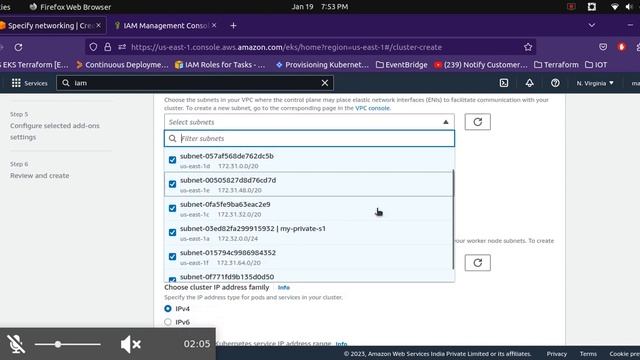Open Info link beside Kubernetes service IP range
Image resolution: width=640 pixels, height=360 pixels.
[x=341, y=344]
